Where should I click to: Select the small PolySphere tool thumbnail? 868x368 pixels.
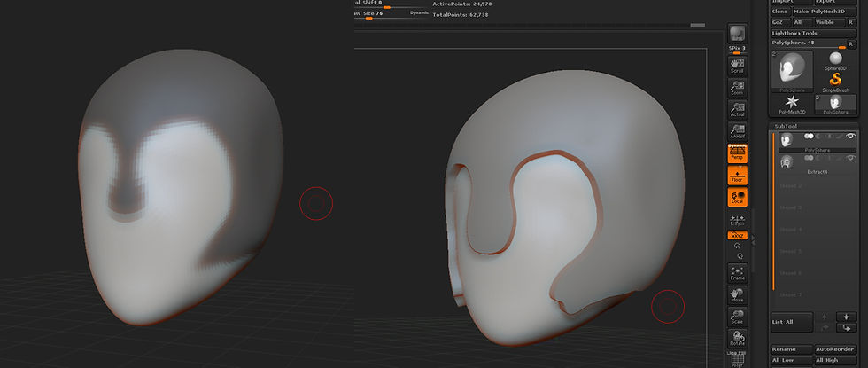(x=835, y=104)
